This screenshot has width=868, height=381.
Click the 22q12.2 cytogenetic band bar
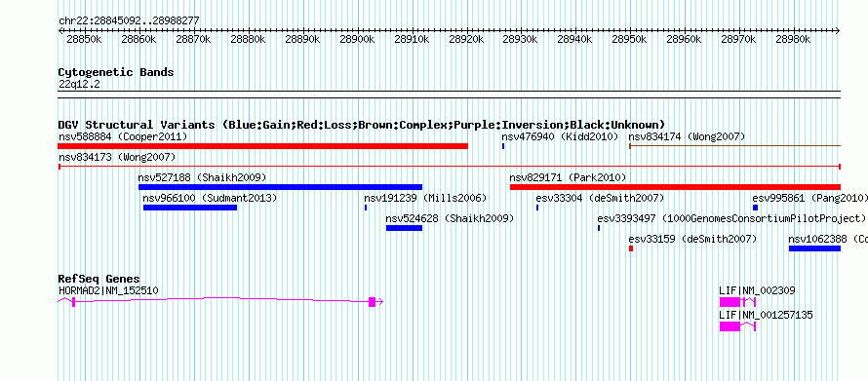(x=450, y=95)
